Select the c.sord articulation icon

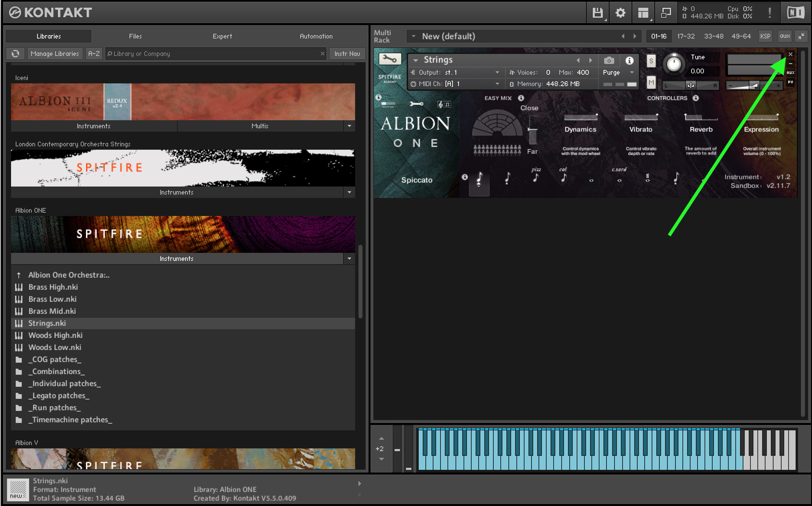pos(619,175)
